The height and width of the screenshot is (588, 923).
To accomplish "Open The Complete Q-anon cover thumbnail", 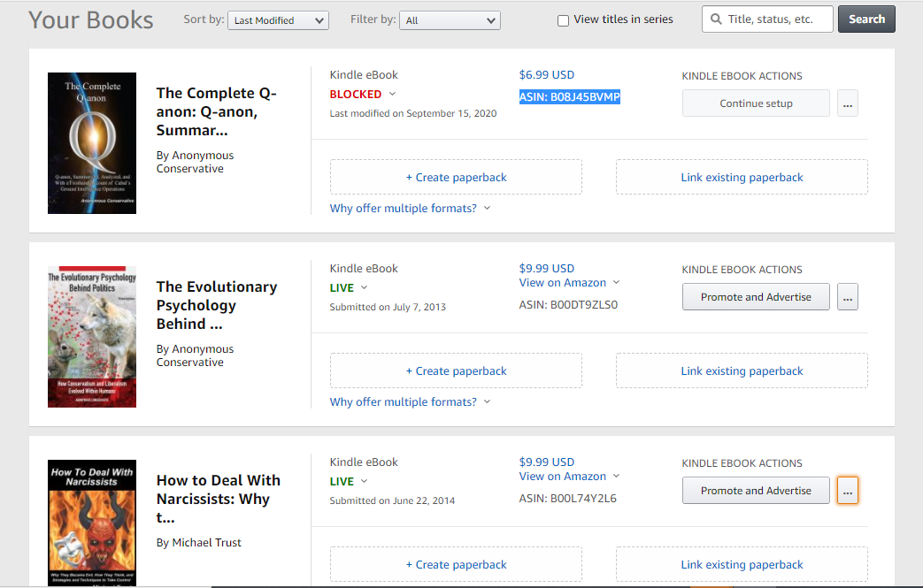I will tap(92, 143).
